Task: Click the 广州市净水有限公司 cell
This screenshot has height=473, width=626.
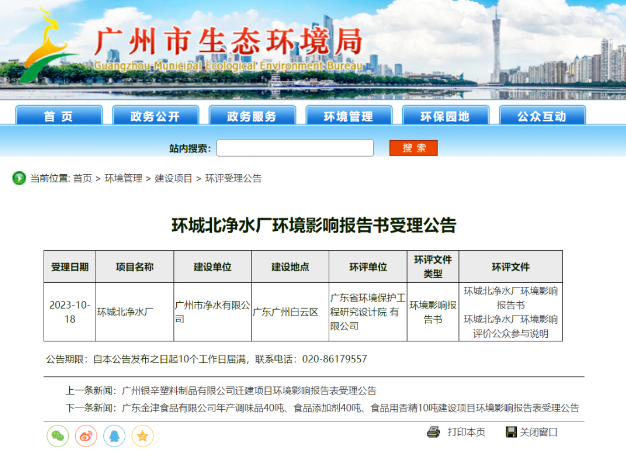Action: click(x=212, y=312)
